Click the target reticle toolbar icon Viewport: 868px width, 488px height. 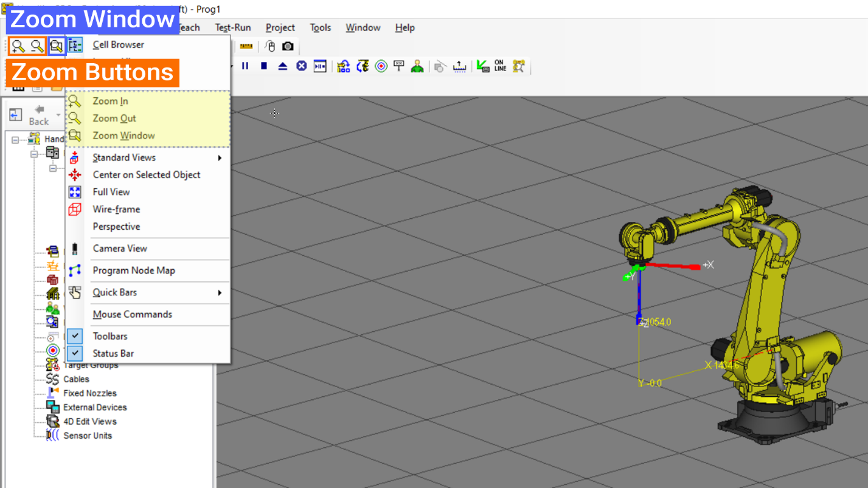click(x=381, y=66)
